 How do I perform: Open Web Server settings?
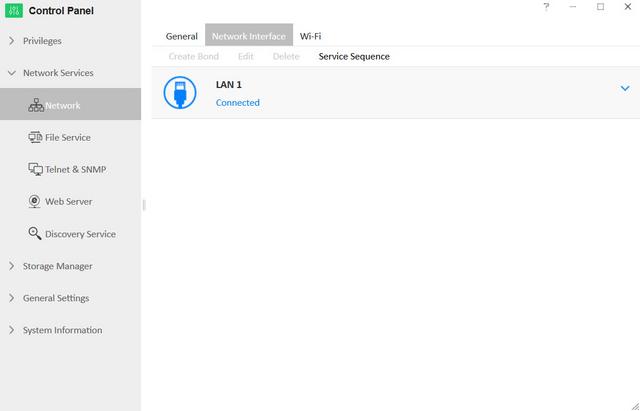tap(70, 201)
